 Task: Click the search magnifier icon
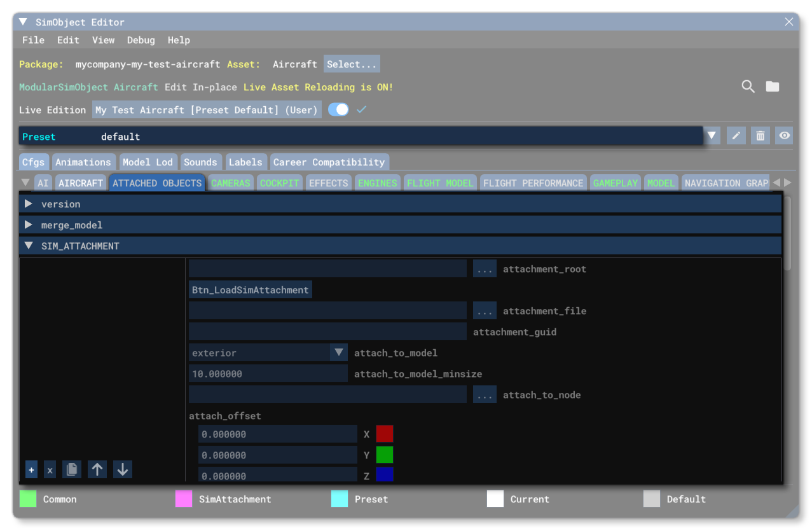click(x=748, y=86)
